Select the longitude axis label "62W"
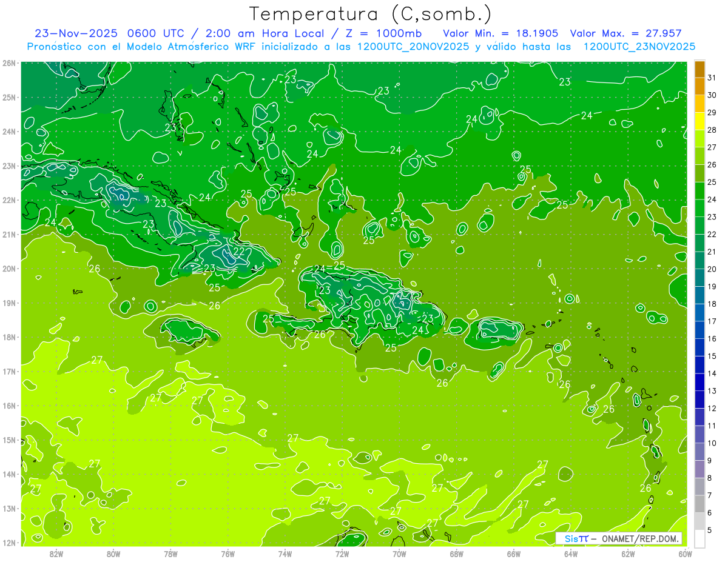 tap(628, 554)
